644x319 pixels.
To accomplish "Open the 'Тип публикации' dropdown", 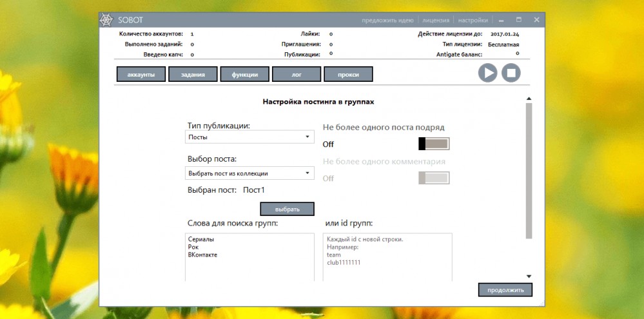I will tap(249, 137).
